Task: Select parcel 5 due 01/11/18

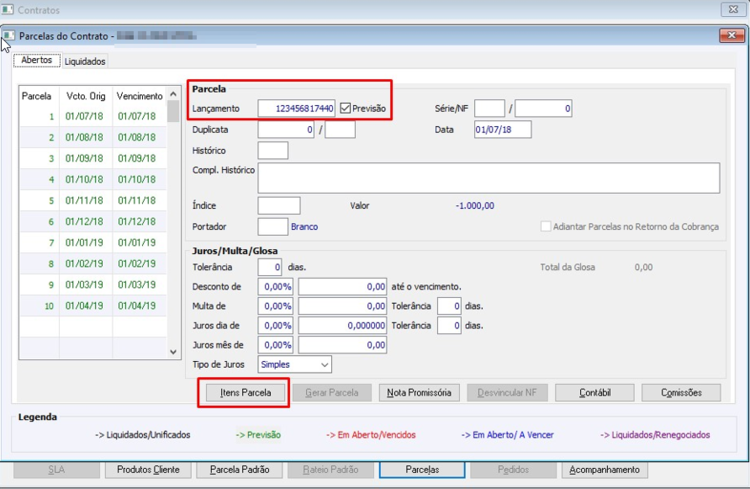Action: 93,200
